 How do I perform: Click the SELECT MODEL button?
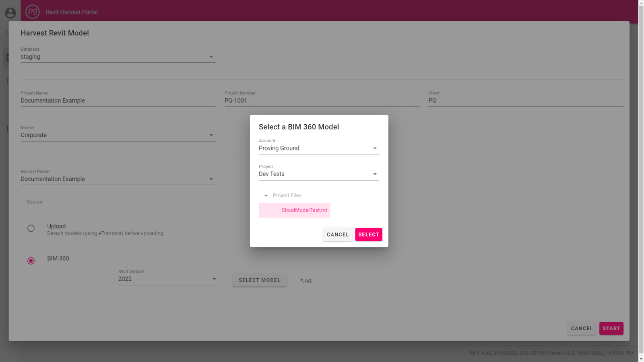pyautogui.click(x=259, y=280)
